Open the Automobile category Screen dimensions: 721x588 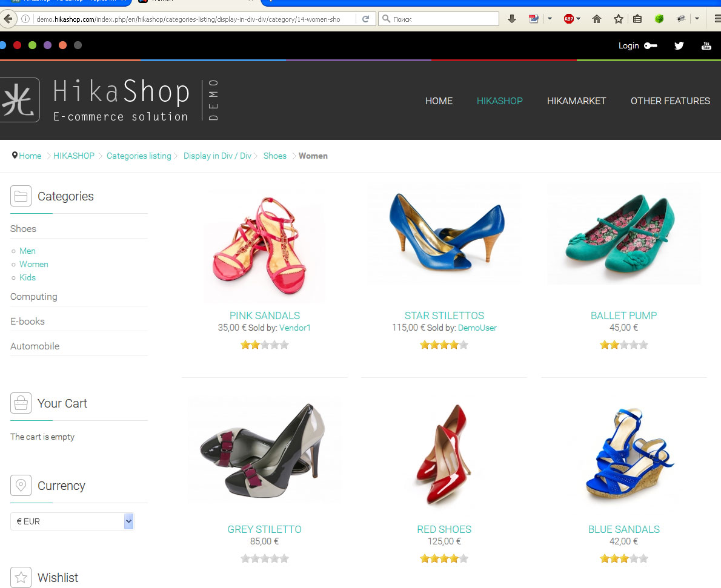point(35,346)
